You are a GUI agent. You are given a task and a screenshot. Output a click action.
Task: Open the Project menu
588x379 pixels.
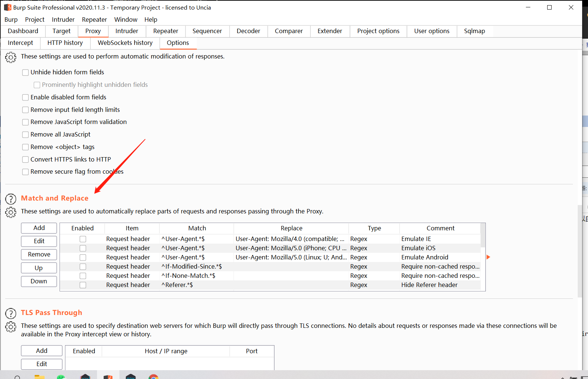35,20
